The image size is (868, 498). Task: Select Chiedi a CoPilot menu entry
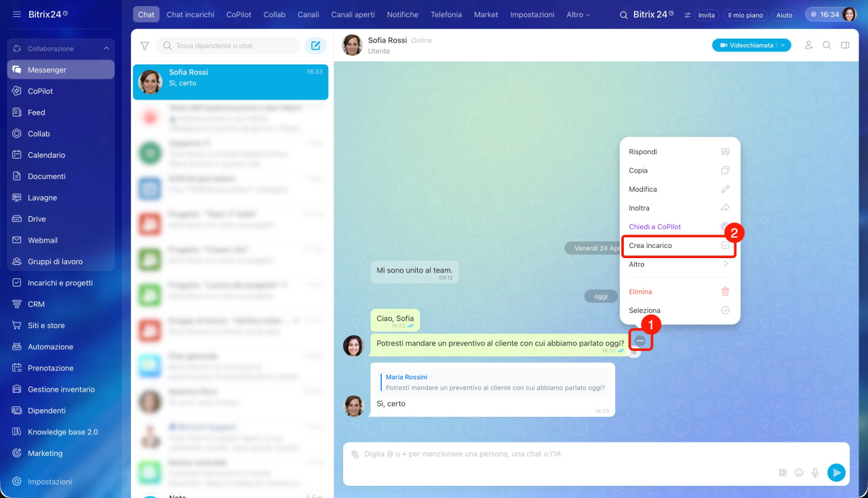(x=680, y=227)
